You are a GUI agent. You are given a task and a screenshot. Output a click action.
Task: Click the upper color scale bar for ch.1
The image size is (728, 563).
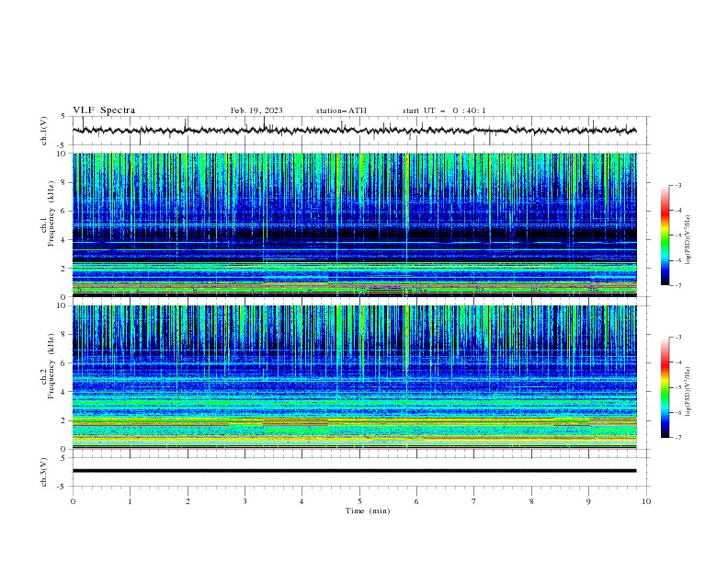point(665,236)
